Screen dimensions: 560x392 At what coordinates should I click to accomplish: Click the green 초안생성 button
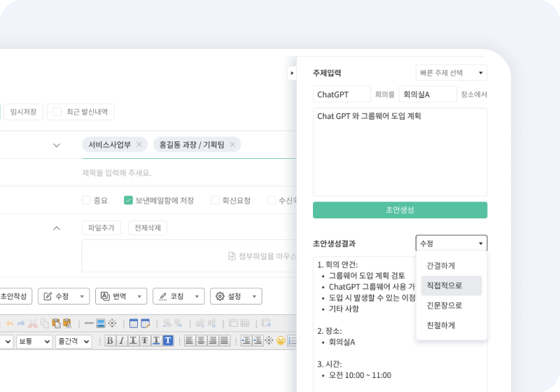(400, 210)
